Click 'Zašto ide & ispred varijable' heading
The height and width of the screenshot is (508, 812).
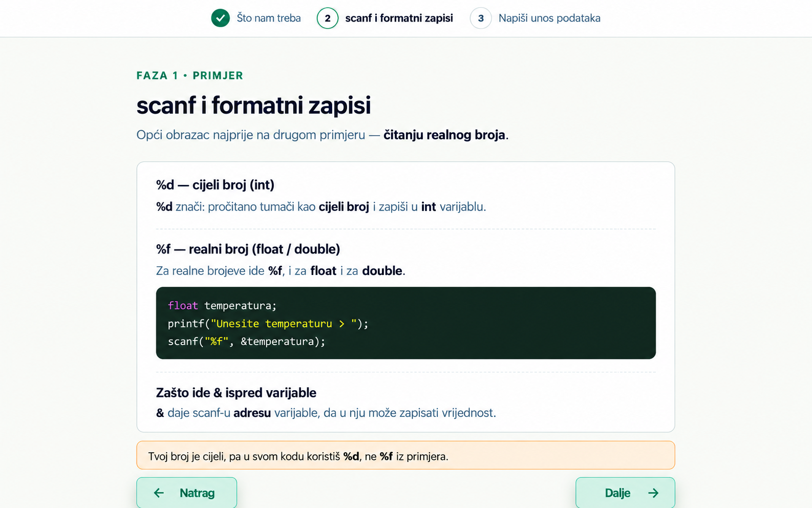click(x=236, y=393)
